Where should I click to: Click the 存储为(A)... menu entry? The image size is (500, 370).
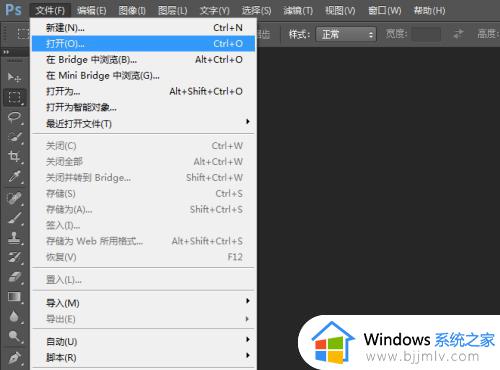(x=144, y=209)
